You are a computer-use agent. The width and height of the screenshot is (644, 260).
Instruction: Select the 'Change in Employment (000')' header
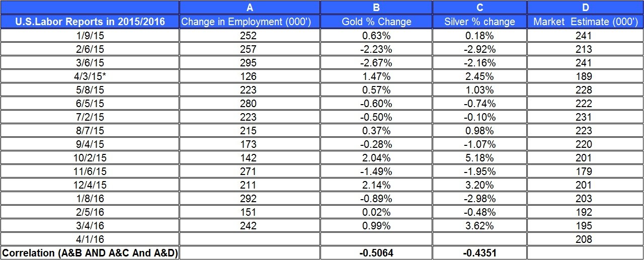(x=250, y=22)
